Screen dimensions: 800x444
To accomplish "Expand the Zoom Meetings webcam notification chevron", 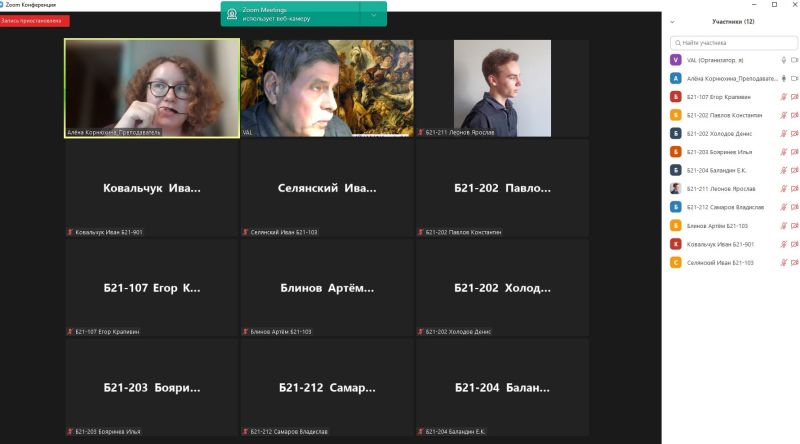I will pyautogui.click(x=373, y=15).
